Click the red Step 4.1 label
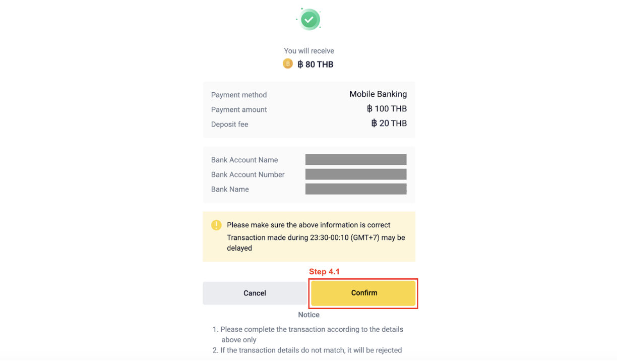Image resolution: width=617 pixels, height=364 pixels. [x=324, y=272]
